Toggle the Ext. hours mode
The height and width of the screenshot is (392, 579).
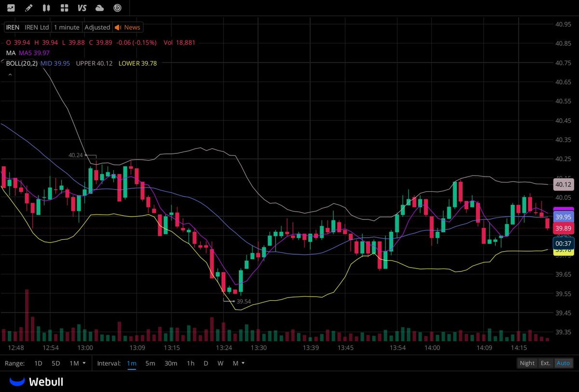545,363
